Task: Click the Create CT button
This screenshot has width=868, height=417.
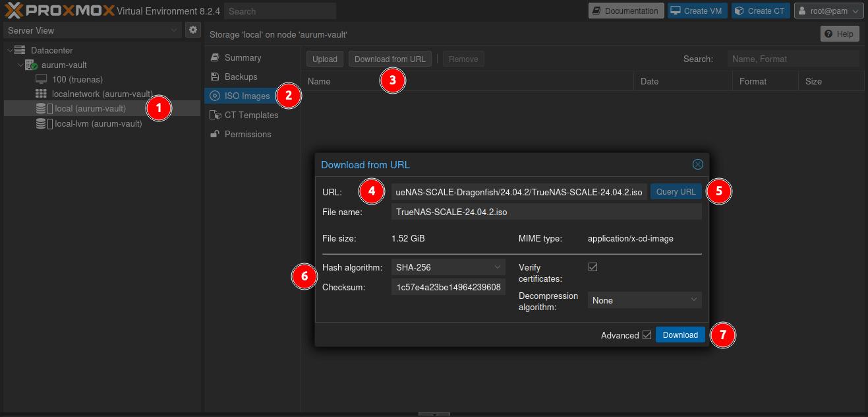Action: point(761,11)
